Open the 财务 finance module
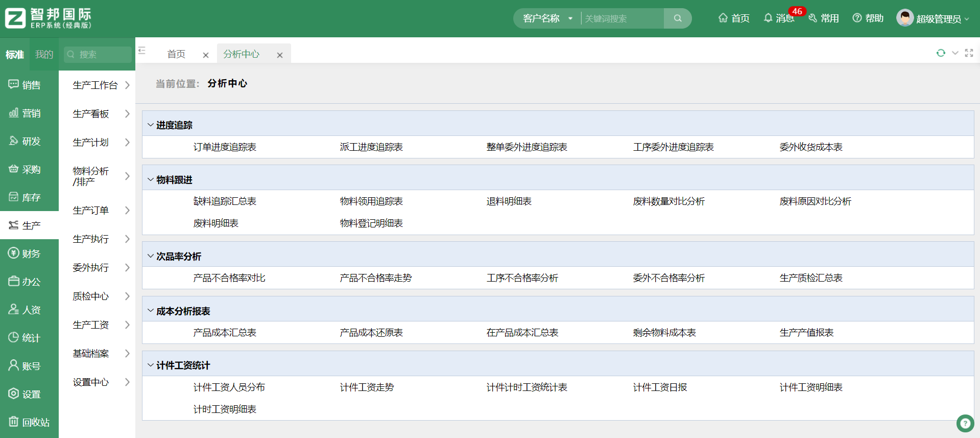This screenshot has height=438, width=980. click(29, 253)
